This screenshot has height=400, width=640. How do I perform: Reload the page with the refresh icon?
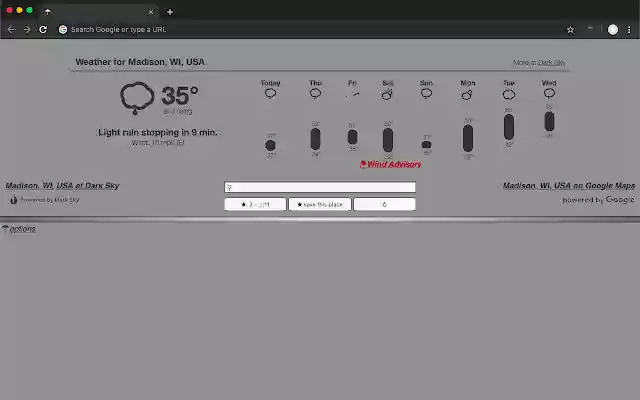(x=43, y=29)
